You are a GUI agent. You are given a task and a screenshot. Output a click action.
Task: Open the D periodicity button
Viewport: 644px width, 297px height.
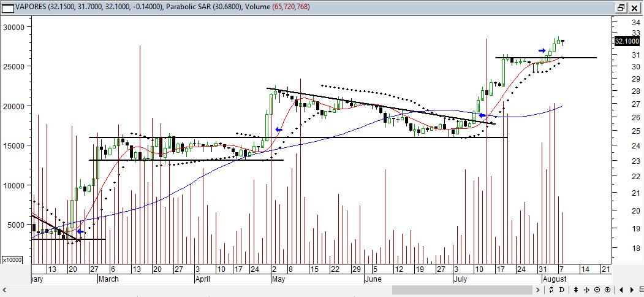561,290
